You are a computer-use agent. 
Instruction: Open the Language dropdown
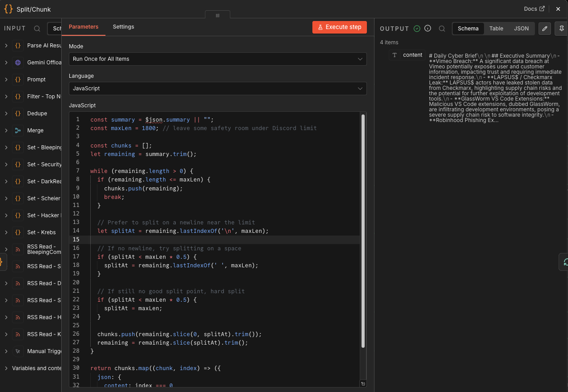point(218,89)
